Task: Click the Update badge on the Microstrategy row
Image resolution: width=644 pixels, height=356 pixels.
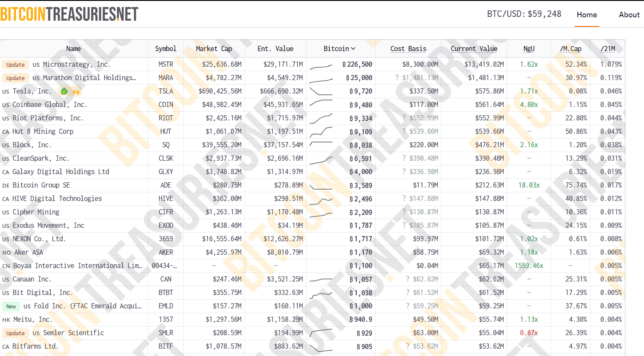Action: (x=15, y=64)
